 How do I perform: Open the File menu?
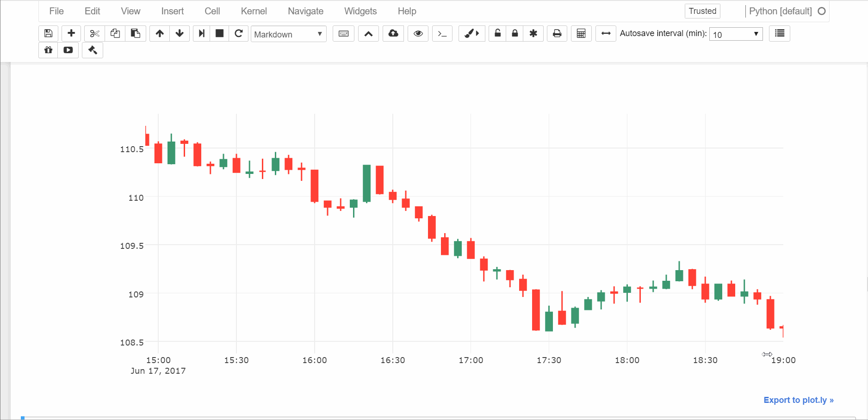56,11
